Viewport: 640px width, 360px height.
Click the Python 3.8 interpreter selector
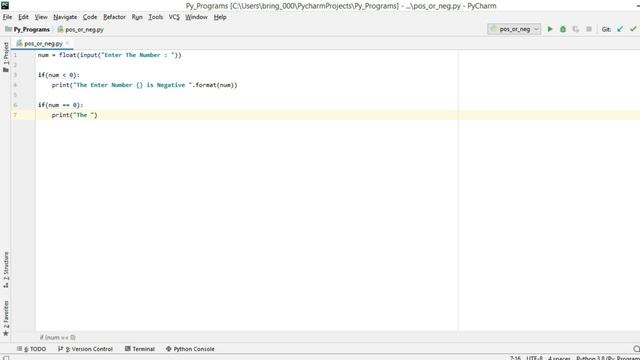tap(608, 358)
